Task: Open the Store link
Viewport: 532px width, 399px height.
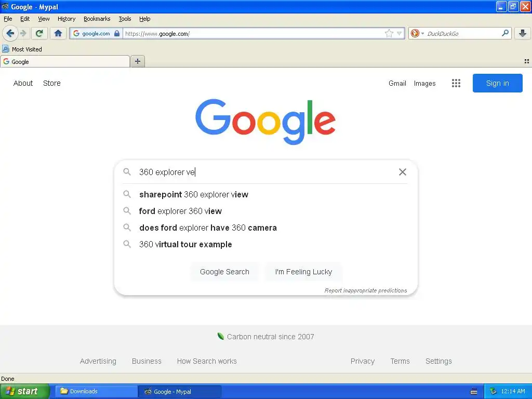Action: point(52,83)
